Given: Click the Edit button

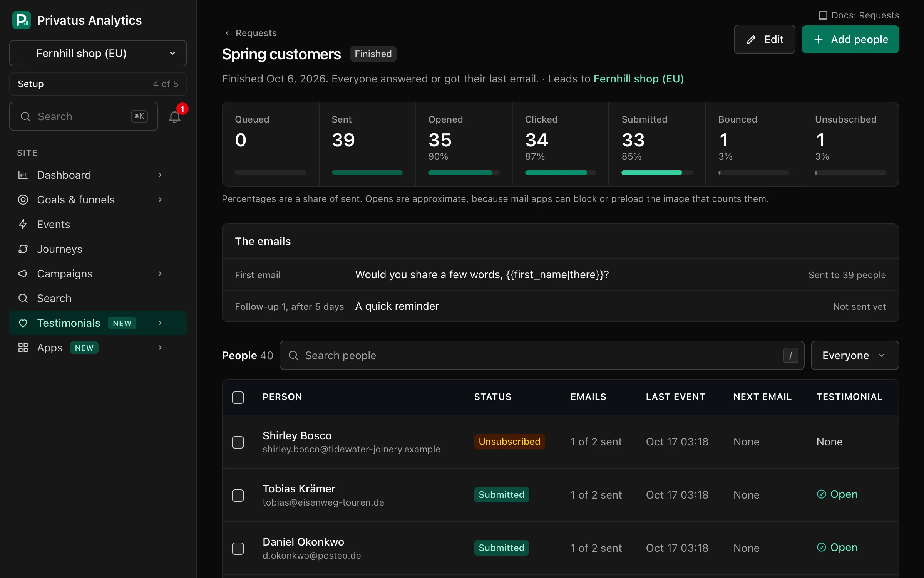Looking at the screenshot, I should (x=764, y=39).
